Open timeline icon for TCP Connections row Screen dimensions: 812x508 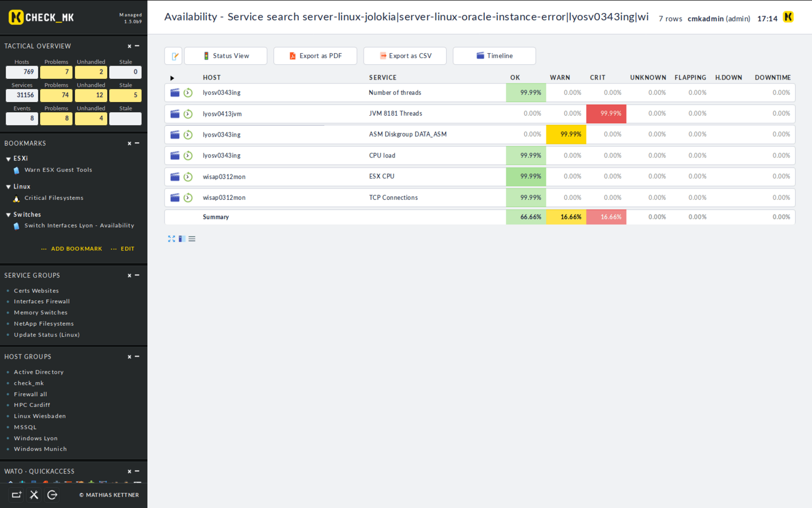[x=175, y=198]
